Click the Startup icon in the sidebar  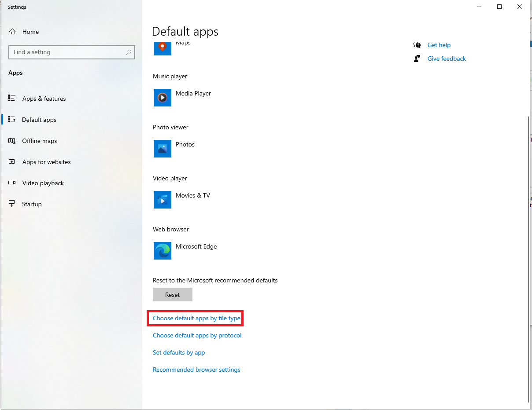click(x=12, y=204)
